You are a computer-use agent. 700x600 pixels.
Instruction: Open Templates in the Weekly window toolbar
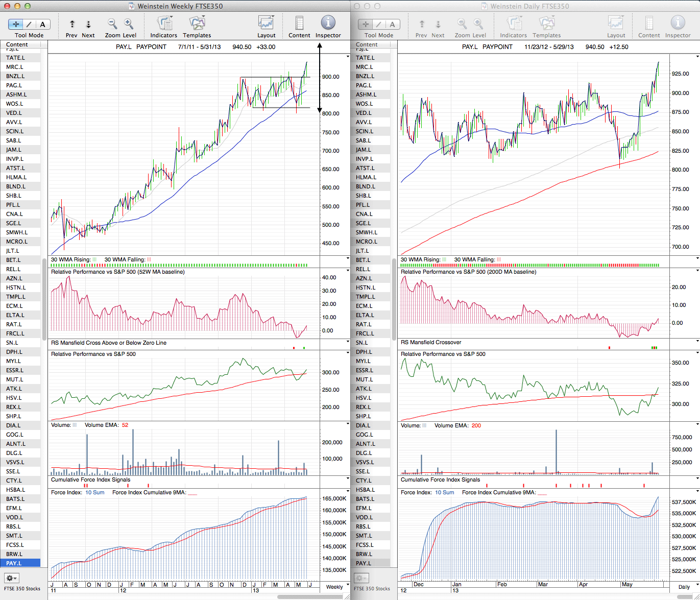tap(197, 24)
